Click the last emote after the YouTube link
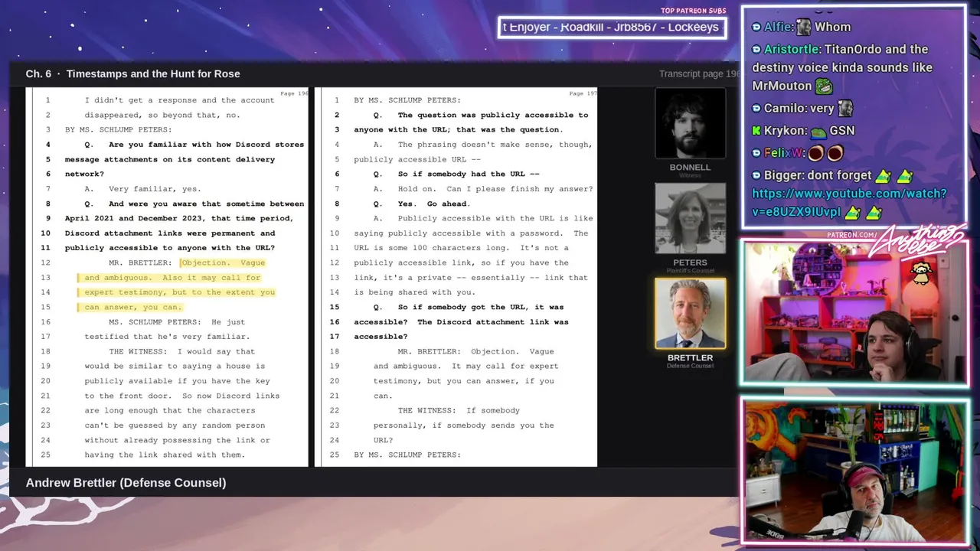This screenshot has height=551, width=980. coord(874,213)
